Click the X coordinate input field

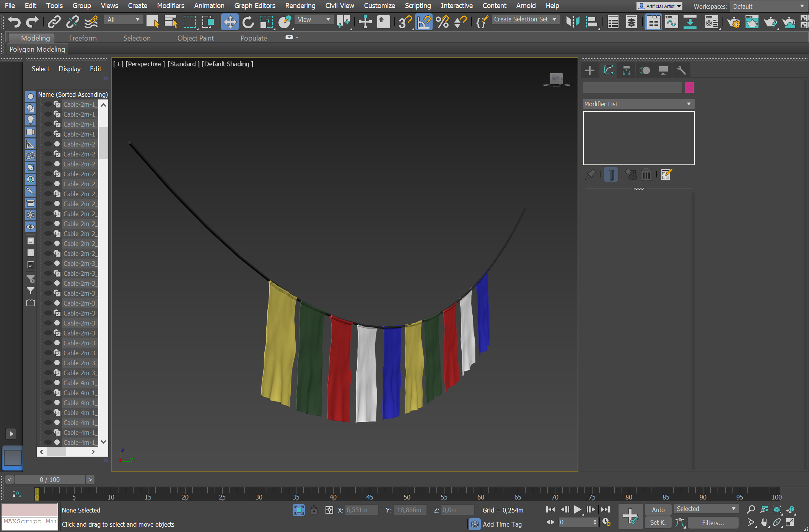click(x=361, y=510)
